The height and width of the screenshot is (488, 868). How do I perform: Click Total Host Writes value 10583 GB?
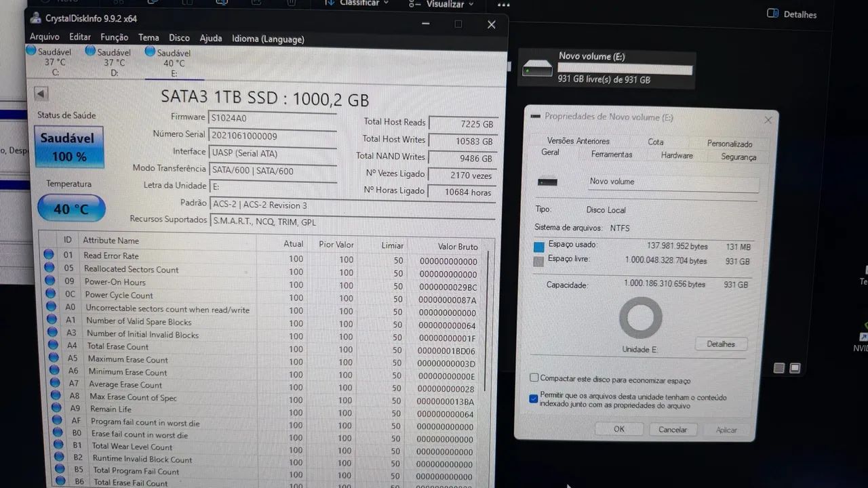point(462,141)
